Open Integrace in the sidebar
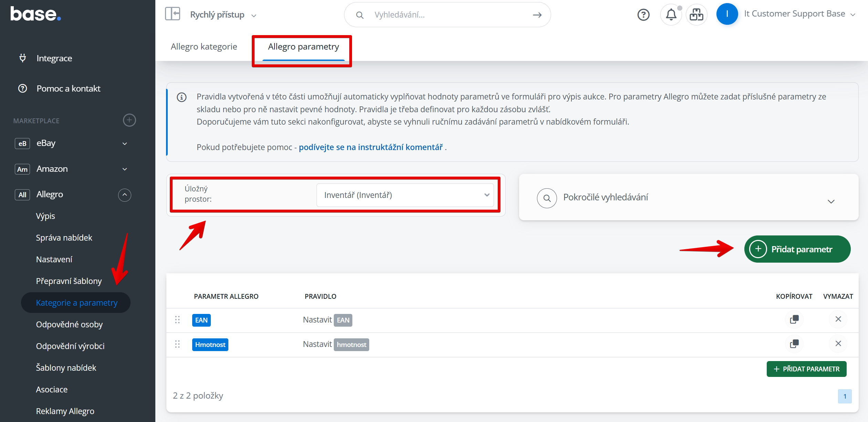This screenshot has height=422, width=868. click(54, 58)
